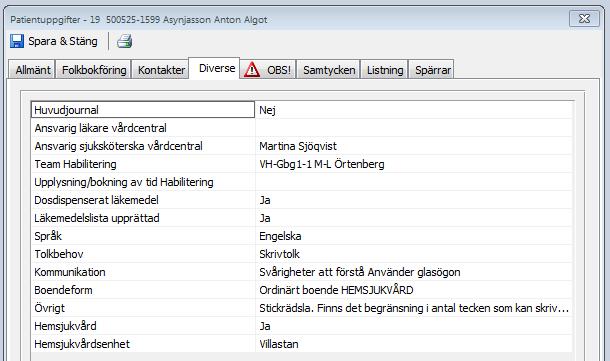Click value Ordinärt boende HEMSJUKVÅRD
The width and height of the screenshot is (610, 361).
336,290
